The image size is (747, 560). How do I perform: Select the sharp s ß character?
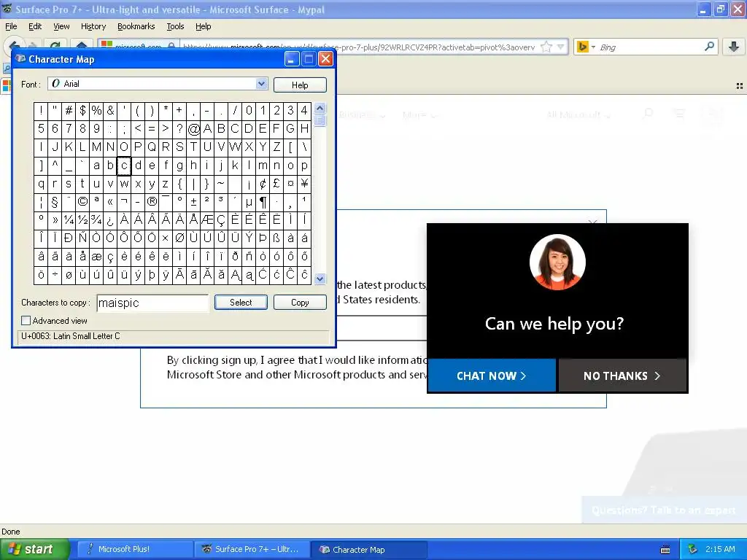point(276,238)
